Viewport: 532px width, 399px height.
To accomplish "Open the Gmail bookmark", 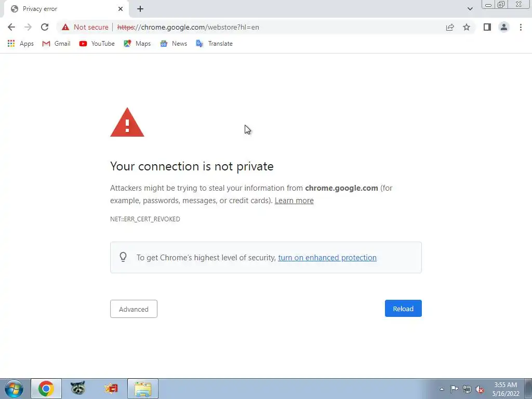I will pos(56,44).
